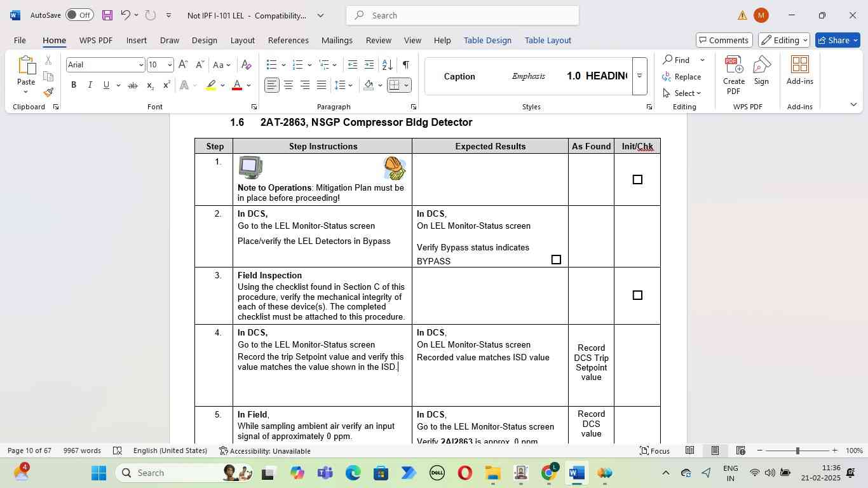This screenshot has height=488, width=868.
Task: Click Create PDF icon
Action: click(734, 75)
